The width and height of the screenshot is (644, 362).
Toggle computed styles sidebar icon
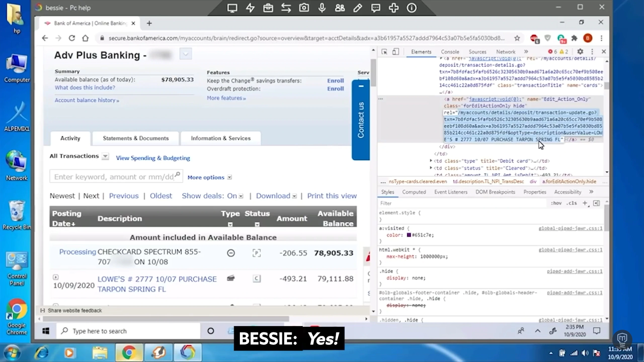[x=596, y=203]
